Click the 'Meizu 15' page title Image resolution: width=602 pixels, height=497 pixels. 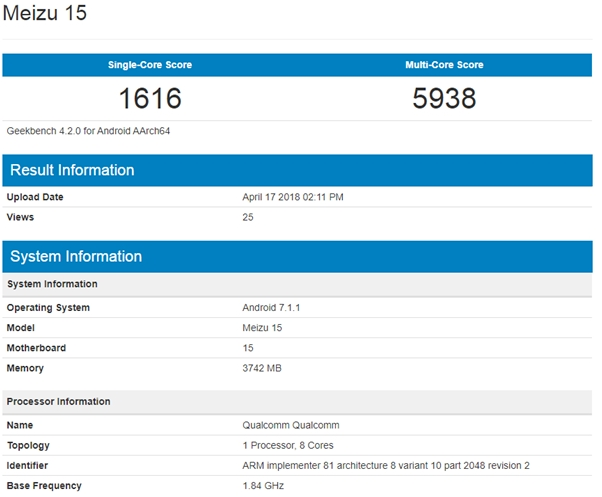coord(45,13)
